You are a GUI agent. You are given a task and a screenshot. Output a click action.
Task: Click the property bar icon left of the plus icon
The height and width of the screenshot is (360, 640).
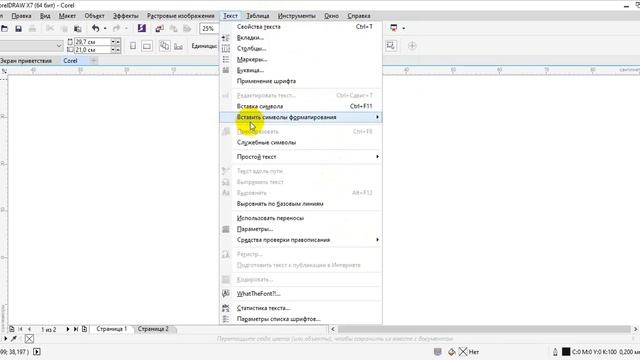[x=391, y=45]
